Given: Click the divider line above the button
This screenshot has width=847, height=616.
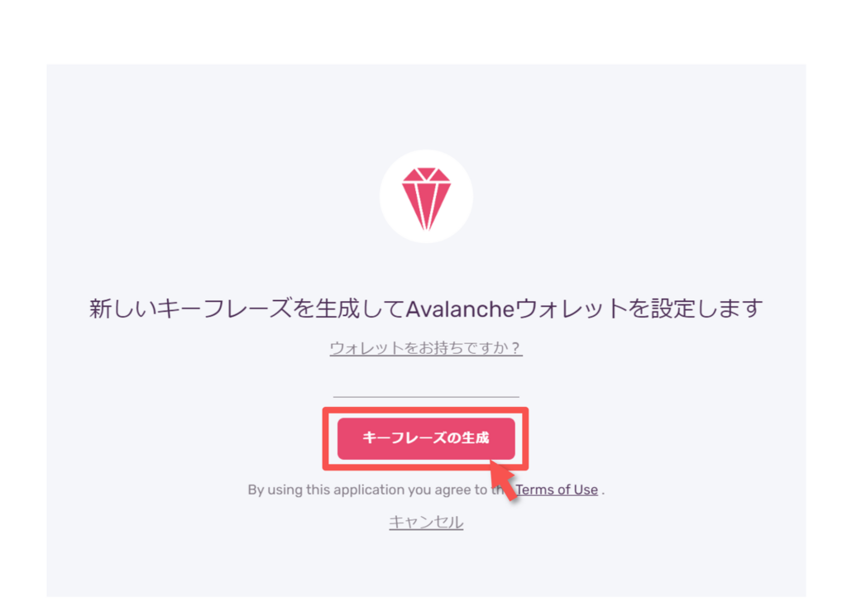Looking at the screenshot, I should tap(426, 397).
